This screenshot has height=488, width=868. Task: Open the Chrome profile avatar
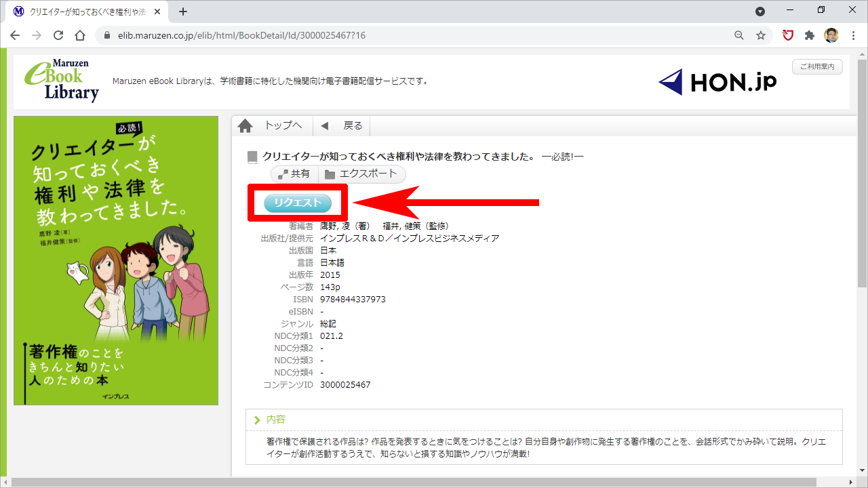coord(831,35)
